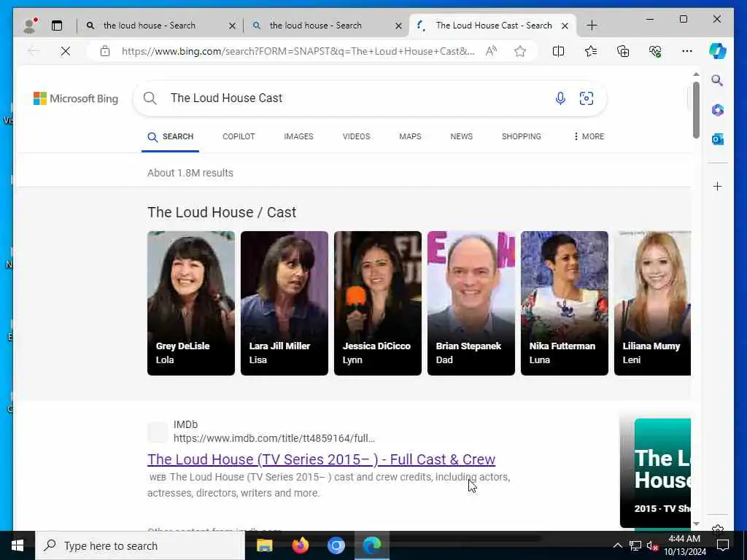Click the page vertical scrollbar thumb

coord(696,109)
